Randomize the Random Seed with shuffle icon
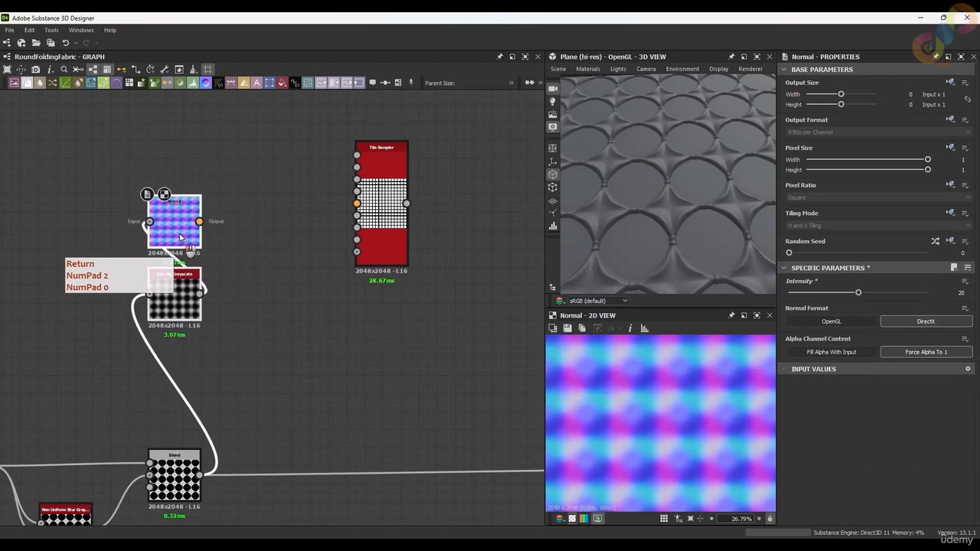 (x=935, y=241)
